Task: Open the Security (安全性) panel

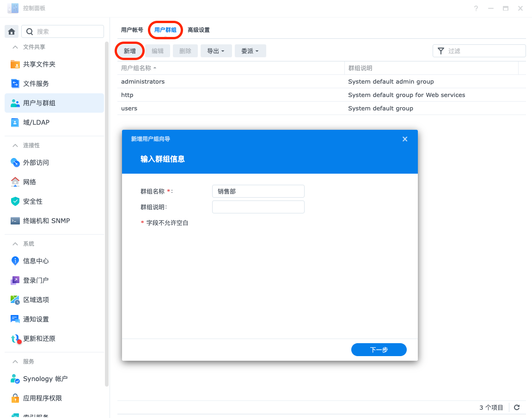Action: (32, 201)
